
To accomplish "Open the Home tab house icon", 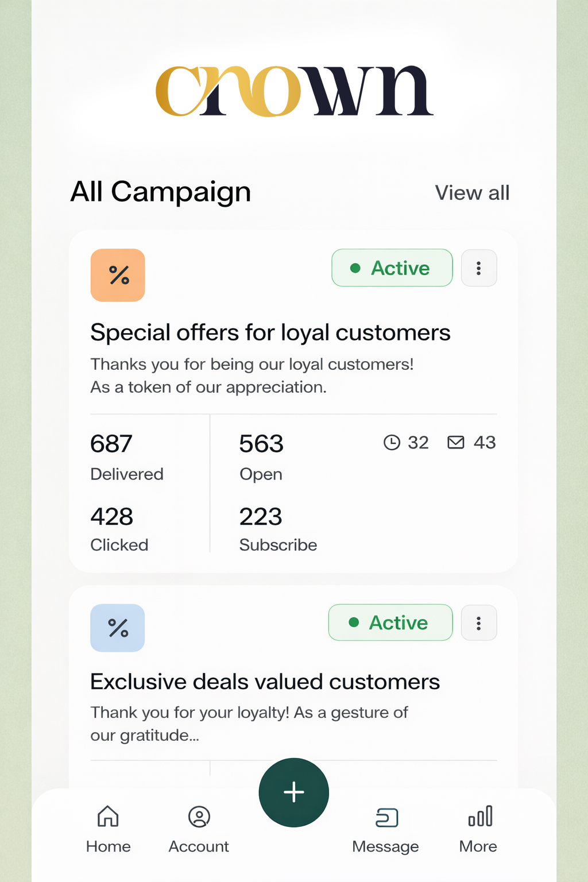I will [108, 817].
